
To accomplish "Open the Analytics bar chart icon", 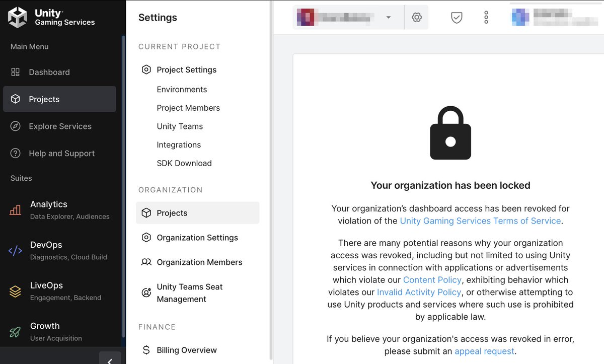I will 15,210.
